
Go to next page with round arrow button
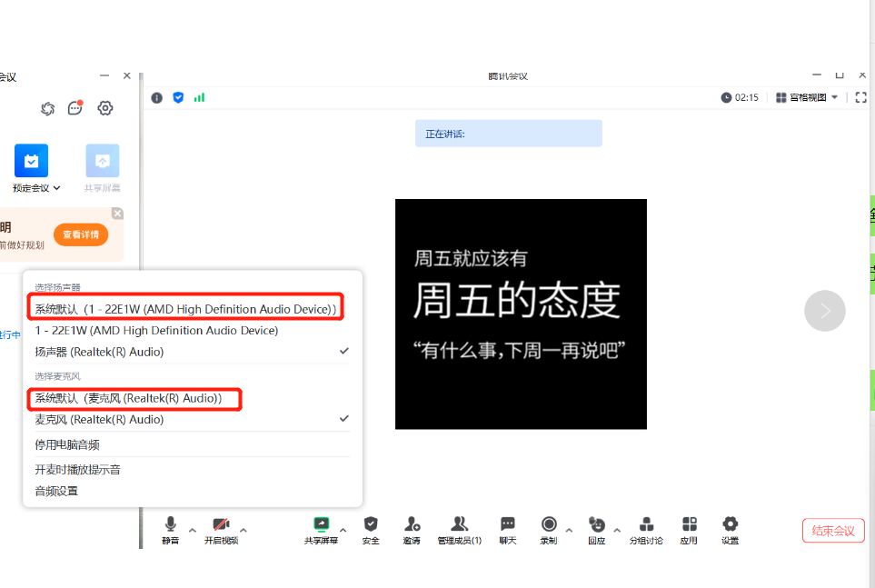click(x=825, y=311)
